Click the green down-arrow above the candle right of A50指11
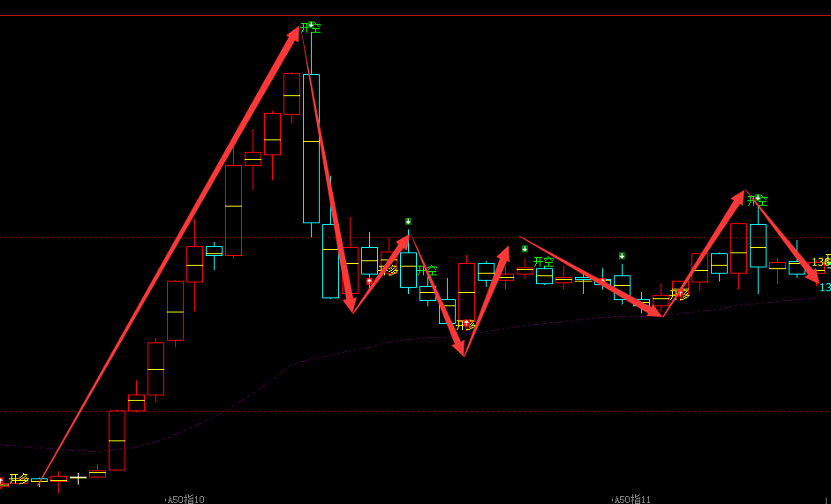The image size is (831, 504). point(622,255)
